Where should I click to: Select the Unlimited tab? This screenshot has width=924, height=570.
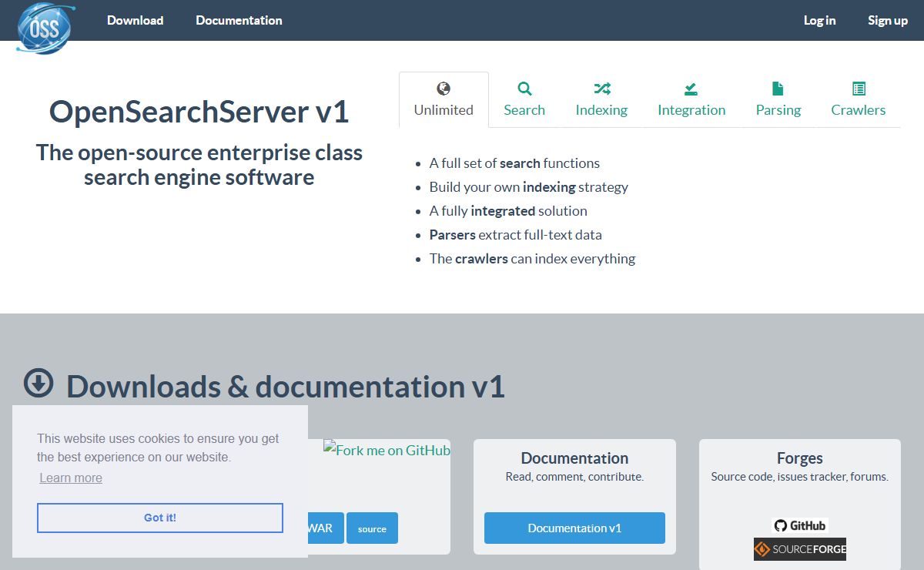click(x=444, y=100)
